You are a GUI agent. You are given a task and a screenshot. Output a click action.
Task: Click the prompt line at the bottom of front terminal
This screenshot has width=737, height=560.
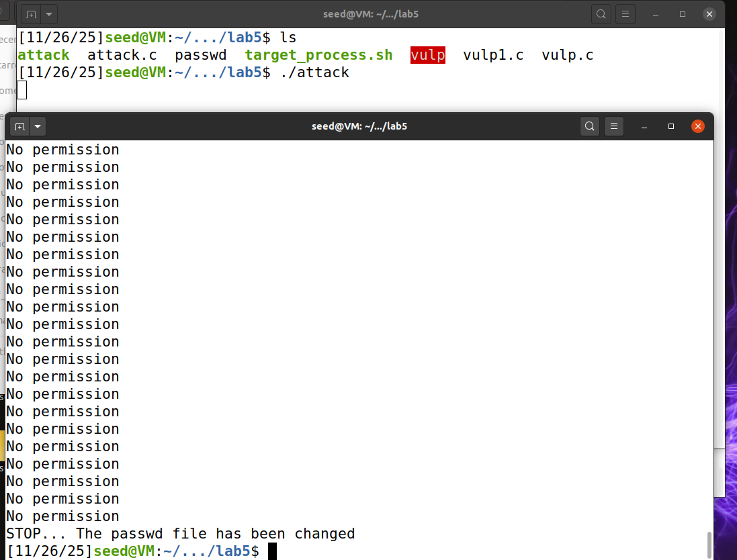[142, 551]
